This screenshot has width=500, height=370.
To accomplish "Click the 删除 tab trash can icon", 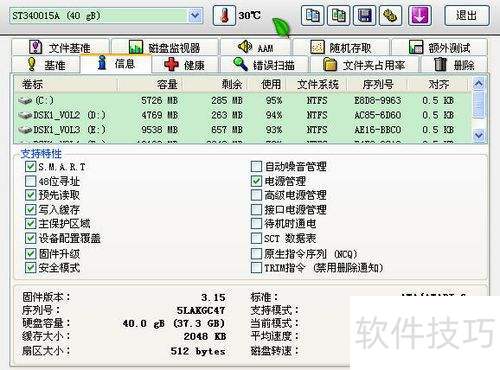I will pos(440,64).
